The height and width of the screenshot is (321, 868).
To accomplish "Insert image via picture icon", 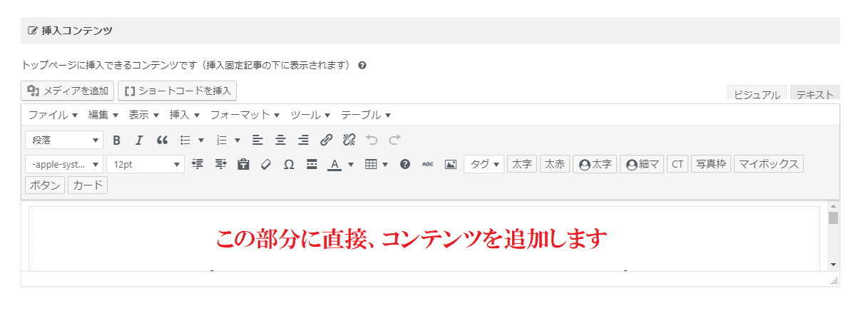I will click(x=451, y=164).
